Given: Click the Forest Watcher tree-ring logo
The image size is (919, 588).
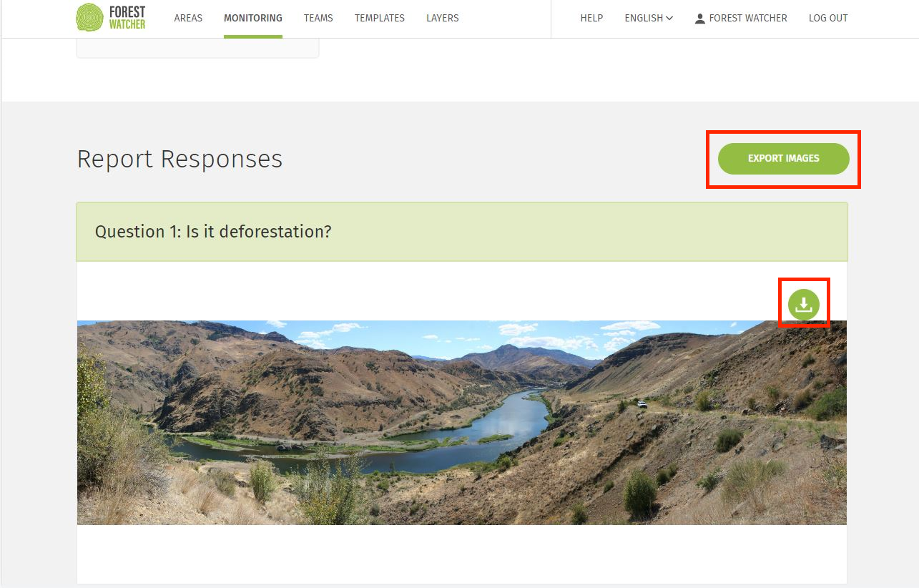Looking at the screenshot, I should 89,17.
